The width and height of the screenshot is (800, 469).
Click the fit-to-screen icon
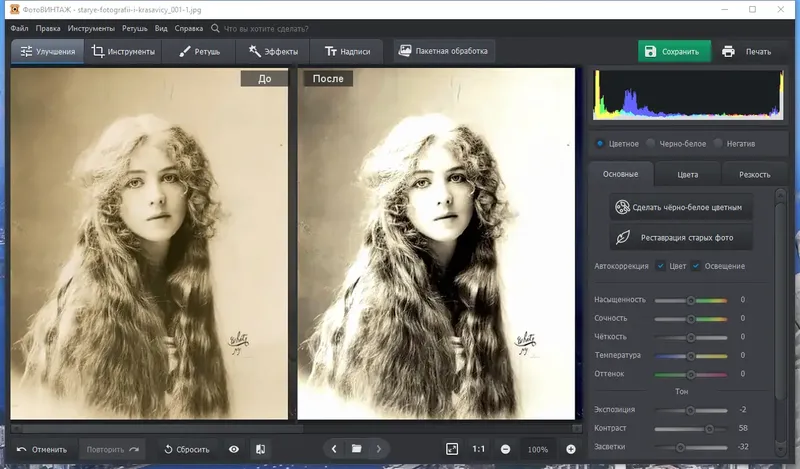[452, 449]
